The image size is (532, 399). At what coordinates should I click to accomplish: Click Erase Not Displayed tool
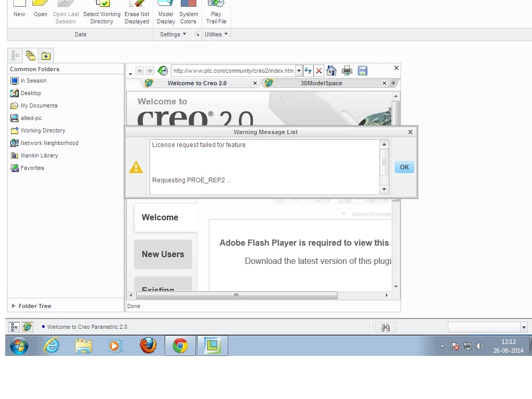(x=137, y=12)
